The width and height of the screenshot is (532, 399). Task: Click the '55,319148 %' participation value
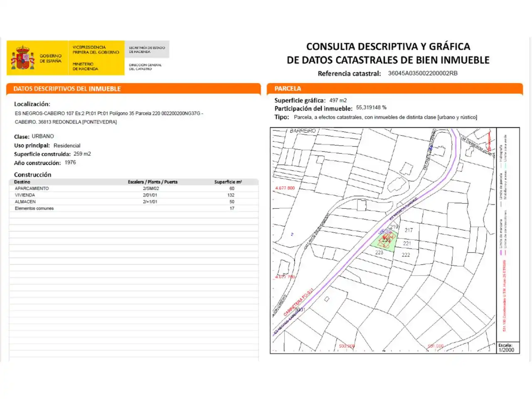pos(371,108)
